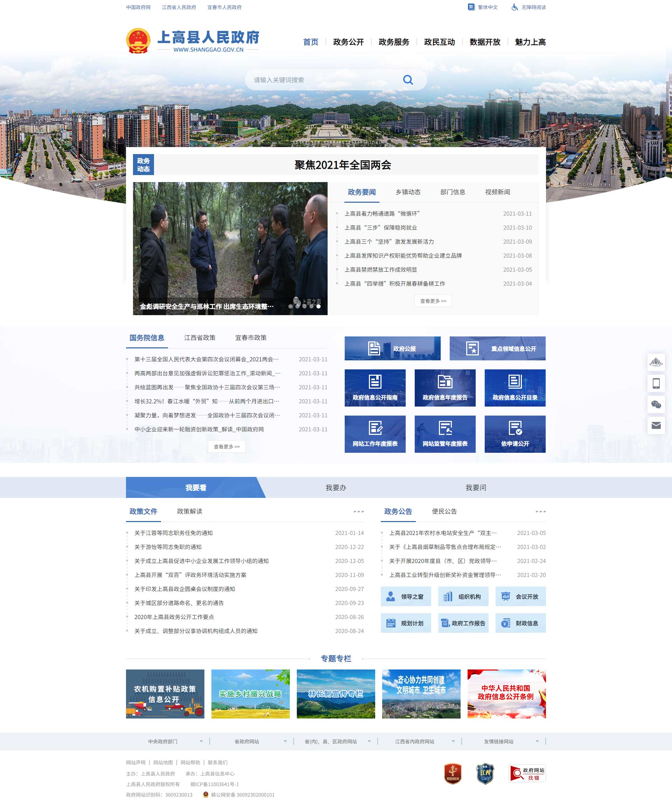
Task: Click the search magnifier icon
Action: tap(408, 79)
